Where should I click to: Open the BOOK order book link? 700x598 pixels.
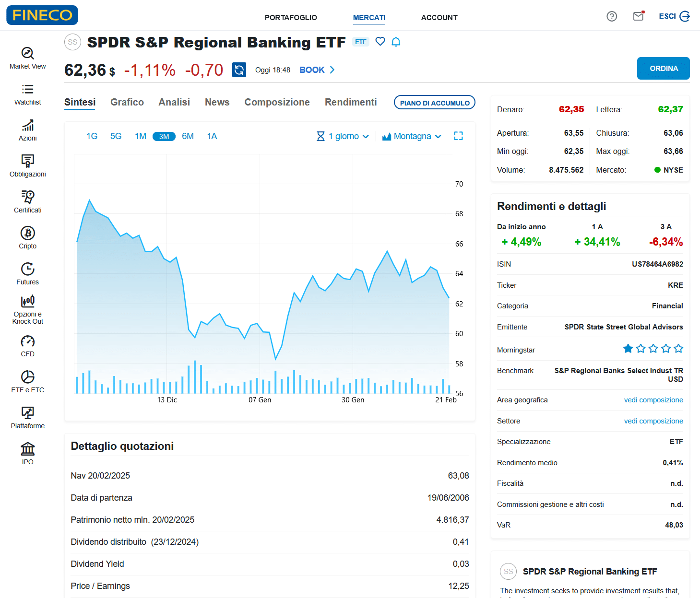(317, 70)
